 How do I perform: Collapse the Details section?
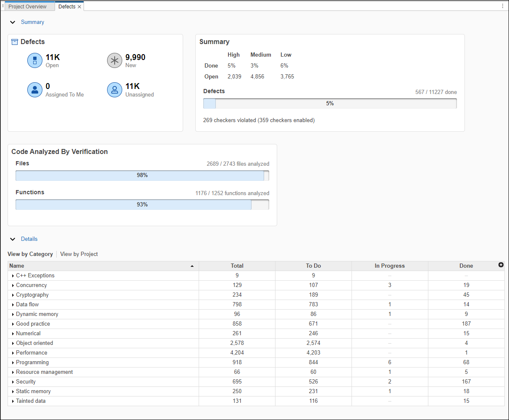(x=13, y=239)
